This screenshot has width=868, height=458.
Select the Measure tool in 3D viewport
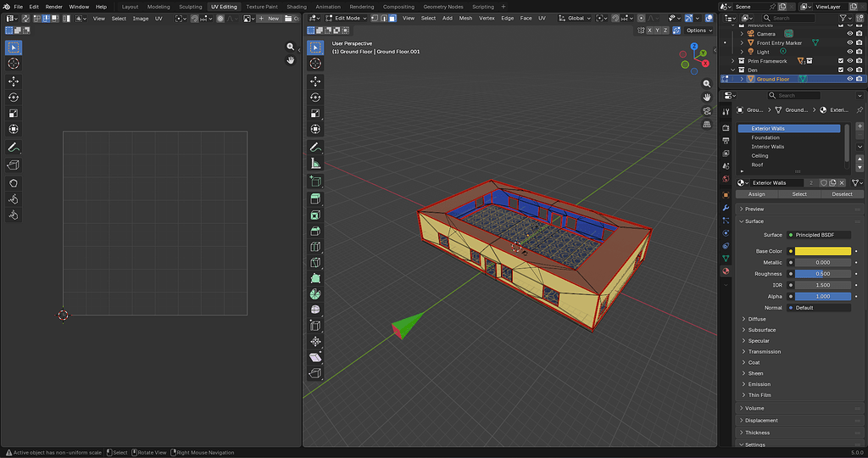click(x=315, y=164)
